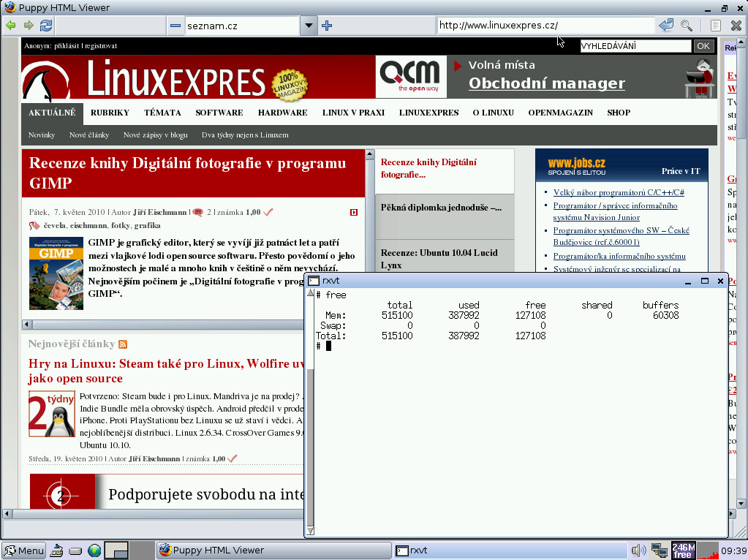748x560 pixels.
Task: Open the taskbar Menu button
Action: (x=24, y=550)
